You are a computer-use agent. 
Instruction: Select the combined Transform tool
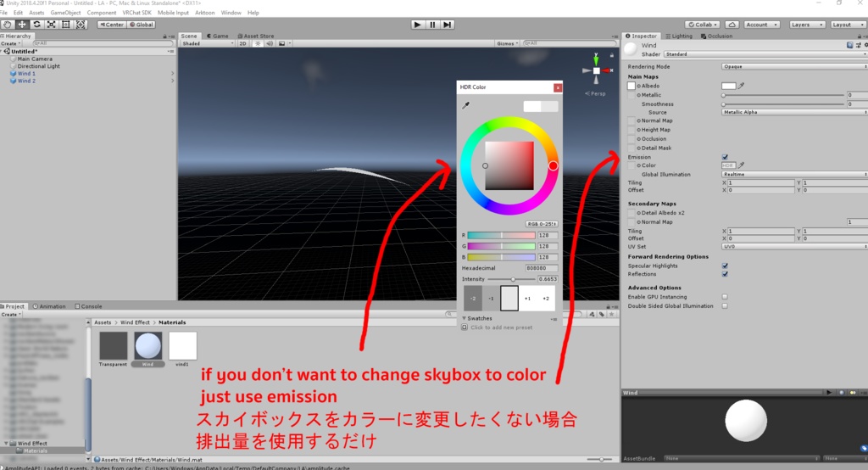pos(81,25)
